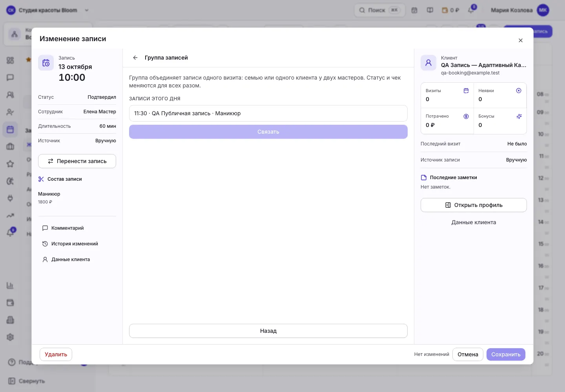Open the briefcase icon in the sidebar
Image resolution: width=565 pixels, height=392 pixels.
tap(10, 147)
